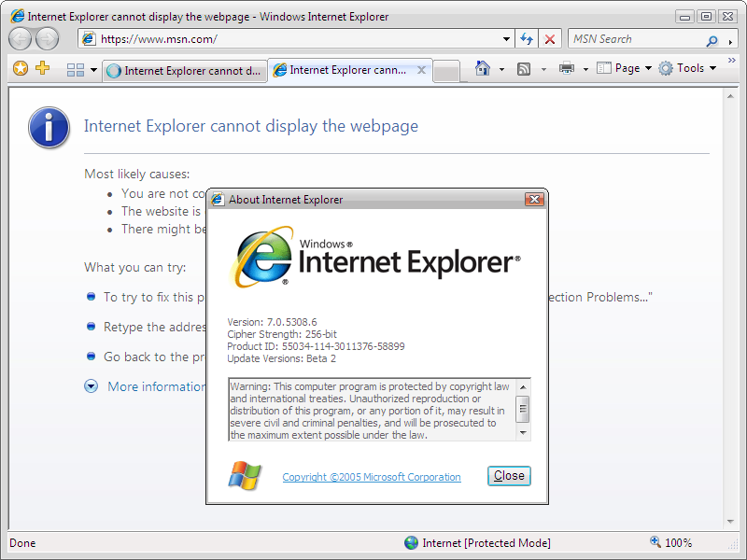This screenshot has width=747, height=560.
Task: Expand More information section
Action: click(x=91, y=385)
